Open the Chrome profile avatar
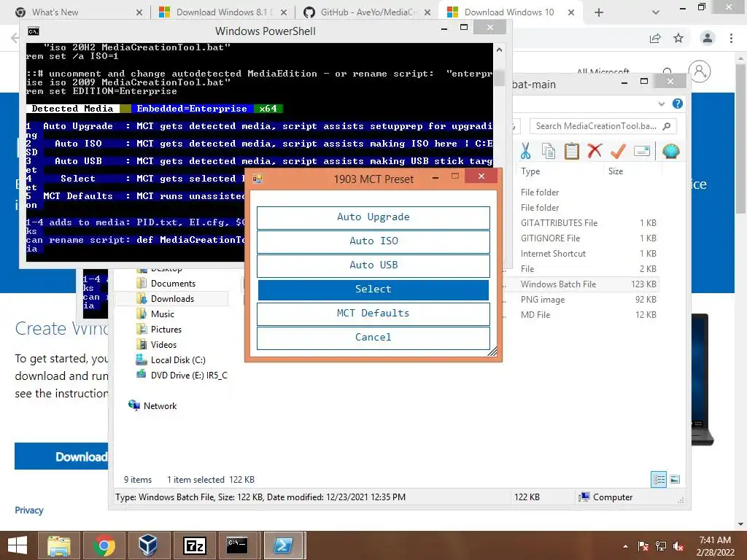Screen dimensions: 747x560 [x=708, y=38]
